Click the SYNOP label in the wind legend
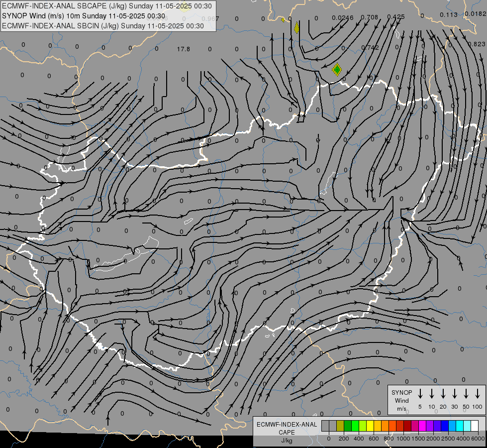 pyautogui.click(x=401, y=392)
